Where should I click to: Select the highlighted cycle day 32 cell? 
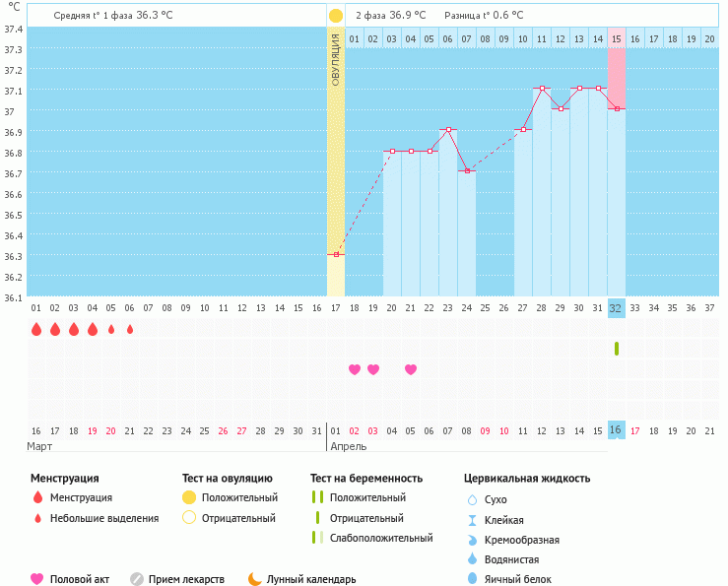[x=617, y=307]
